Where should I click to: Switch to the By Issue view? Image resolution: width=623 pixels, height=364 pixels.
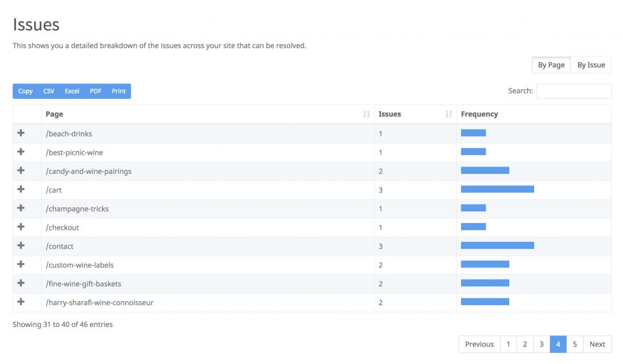591,65
